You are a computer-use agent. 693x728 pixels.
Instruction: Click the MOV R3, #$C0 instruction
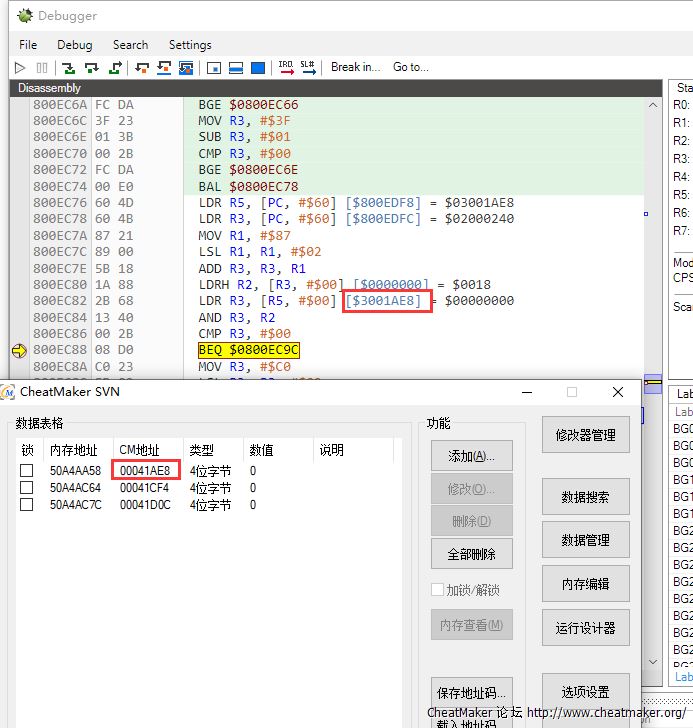tap(245, 367)
